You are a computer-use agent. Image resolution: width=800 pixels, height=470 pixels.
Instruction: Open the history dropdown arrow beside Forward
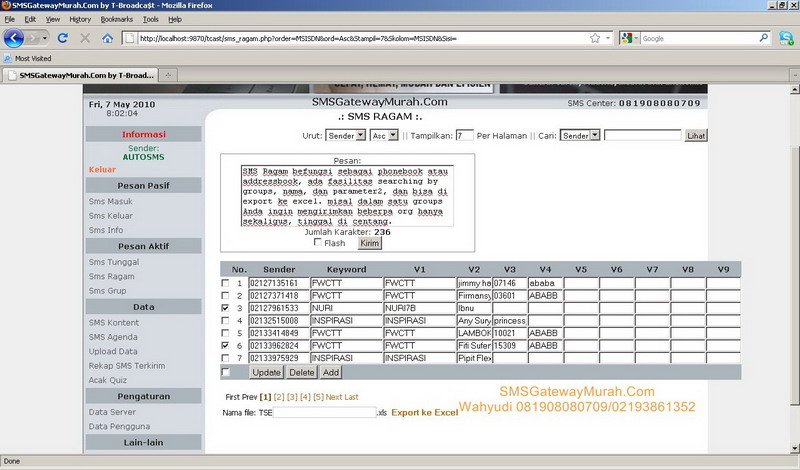pos(45,38)
